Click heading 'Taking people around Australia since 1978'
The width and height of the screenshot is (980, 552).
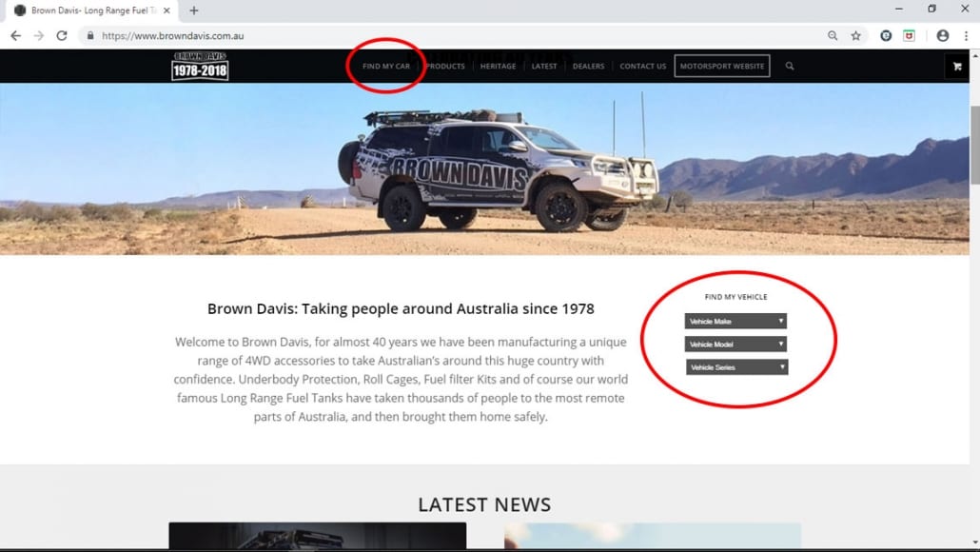coord(447,308)
